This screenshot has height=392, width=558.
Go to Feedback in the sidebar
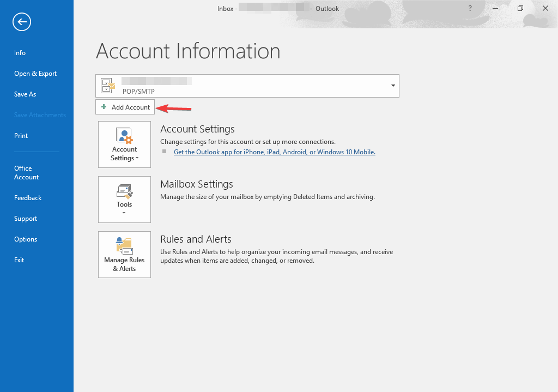(x=28, y=198)
